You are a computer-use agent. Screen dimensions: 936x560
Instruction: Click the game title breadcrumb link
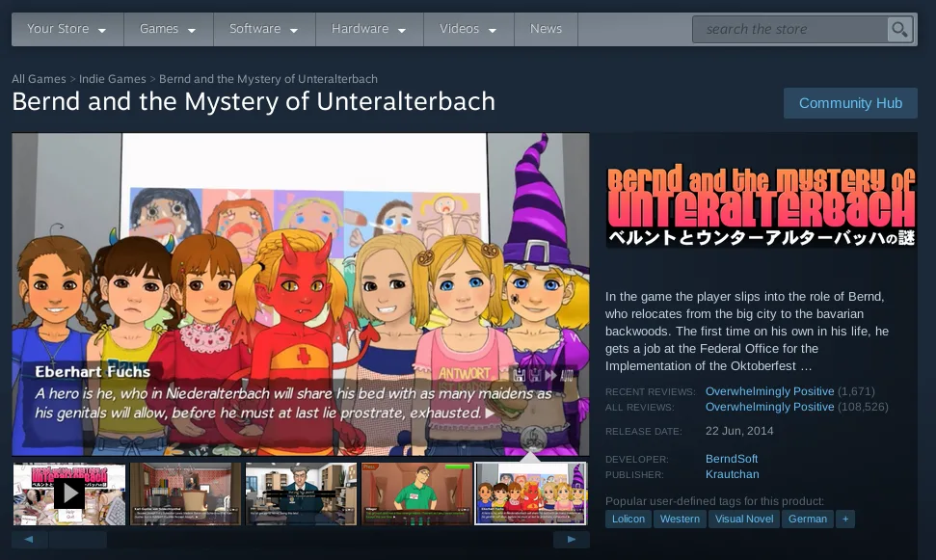coord(268,79)
